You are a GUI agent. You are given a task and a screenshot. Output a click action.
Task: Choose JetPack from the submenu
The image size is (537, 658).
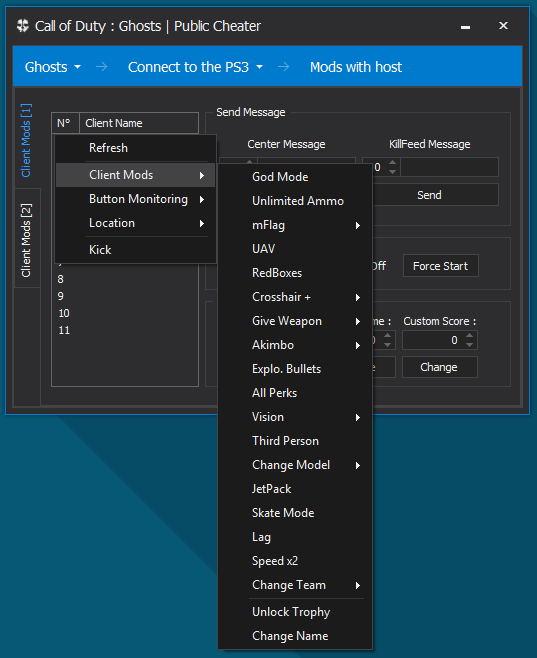295,489
